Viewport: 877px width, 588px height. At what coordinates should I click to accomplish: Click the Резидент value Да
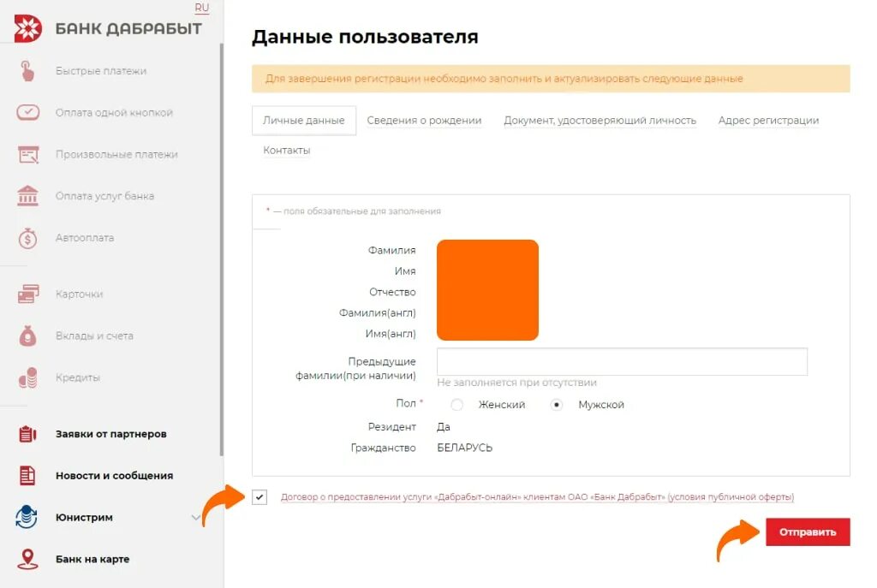coord(443,427)
